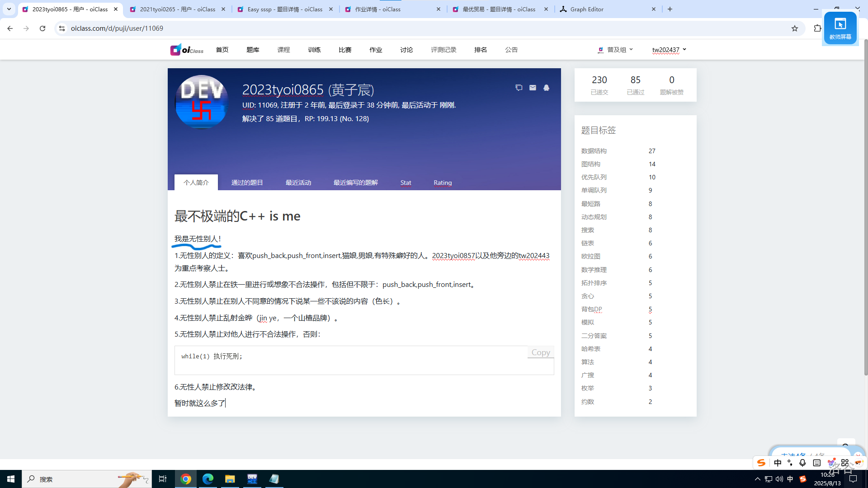868x488 pixels.
Task: Click the chat bubble icon beside the mail icon
Action: click(x=519, y=88)
